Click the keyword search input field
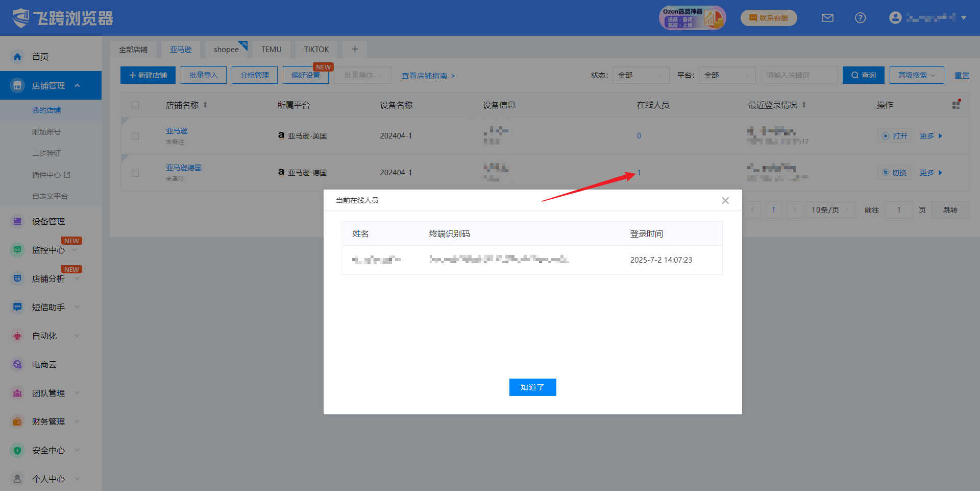This screenshot has width=980, height=491. point(798,75)
